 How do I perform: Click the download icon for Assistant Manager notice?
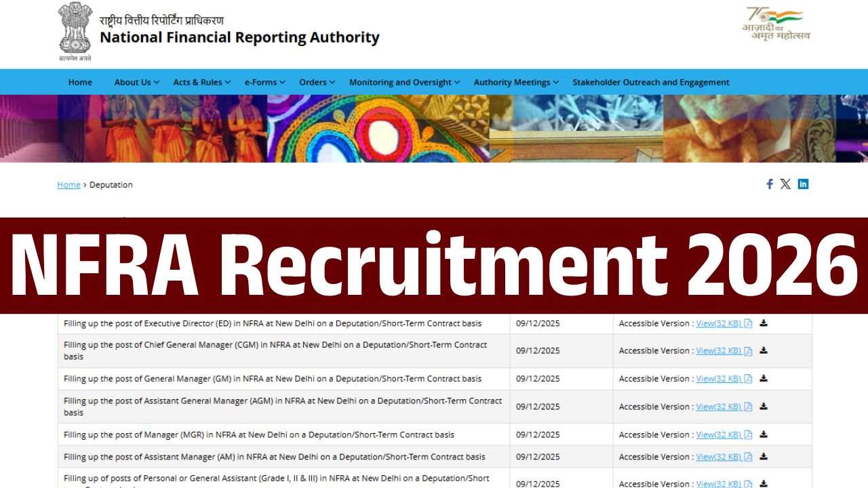pos(764,456)
